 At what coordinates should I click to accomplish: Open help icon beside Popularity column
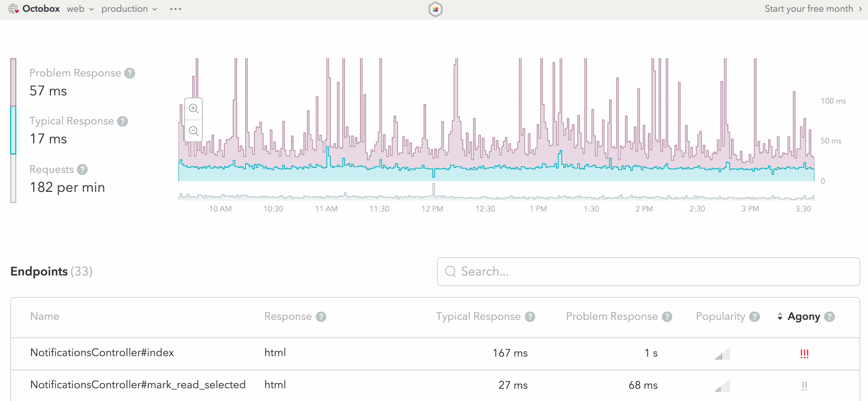click(x=755, y=317)
